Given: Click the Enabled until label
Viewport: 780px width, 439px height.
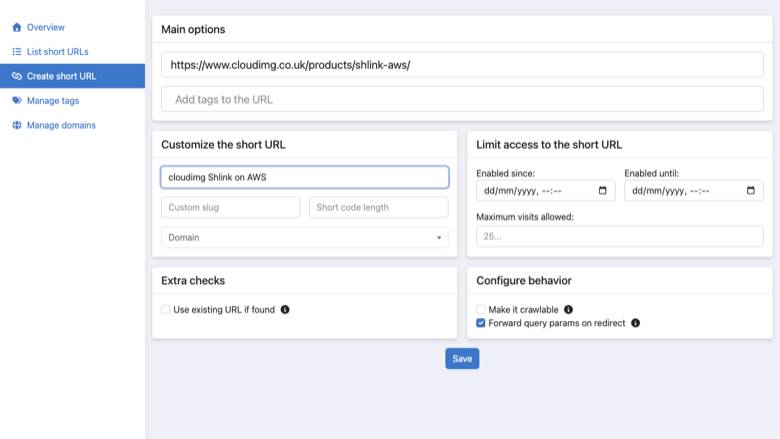Looking at the screenshot, I should click(652, 174).
